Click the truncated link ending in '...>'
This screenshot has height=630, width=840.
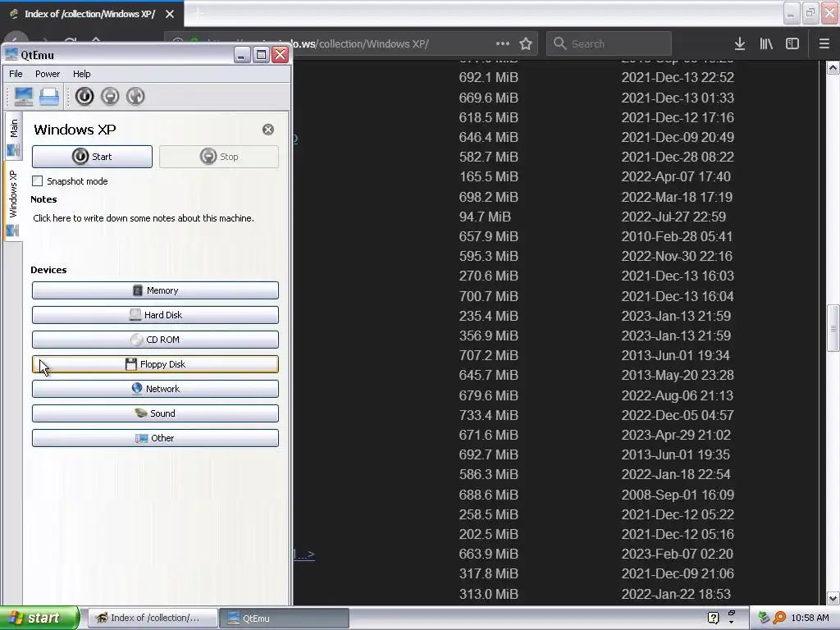[304, 554]
